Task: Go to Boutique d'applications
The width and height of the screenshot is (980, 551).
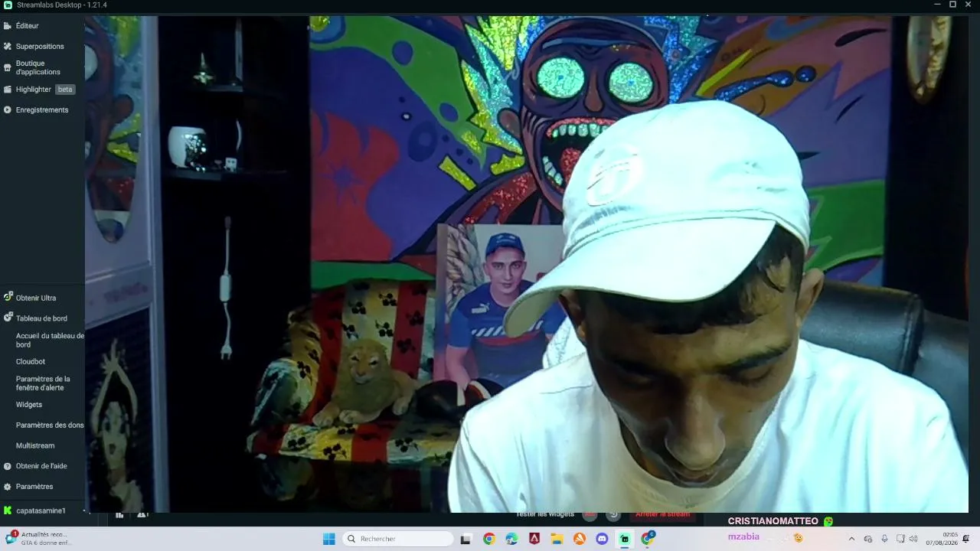Action: point(38,68)
